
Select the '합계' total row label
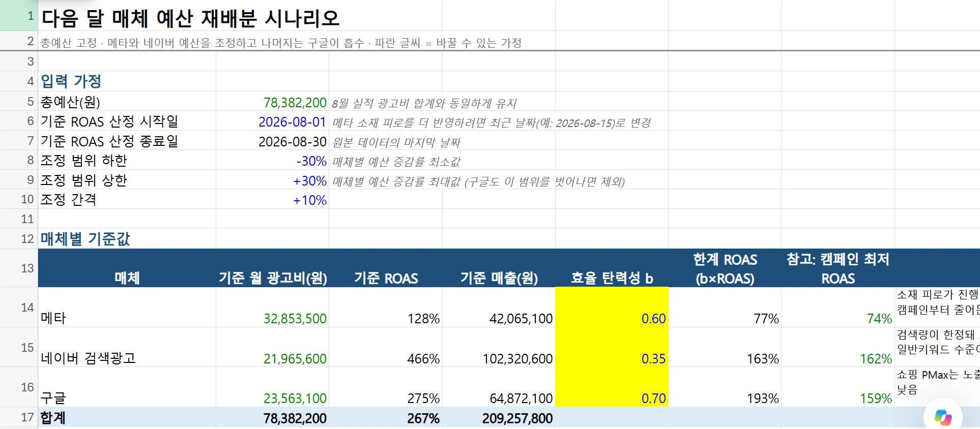coord(53,418)
